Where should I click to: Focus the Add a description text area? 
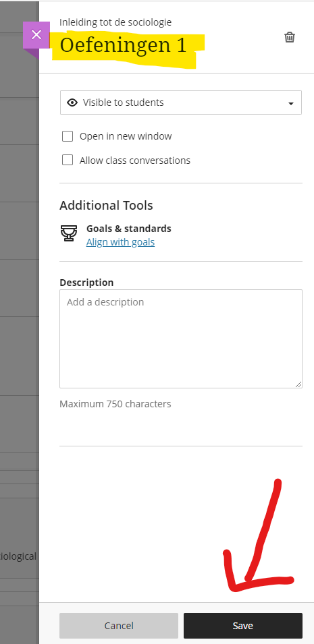[x=181, y=339]
